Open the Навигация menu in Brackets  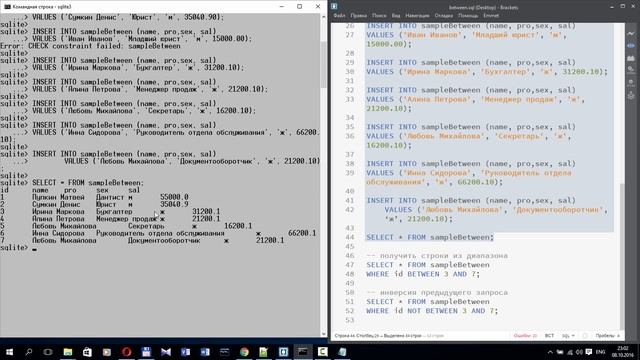[x=417, y=16]
